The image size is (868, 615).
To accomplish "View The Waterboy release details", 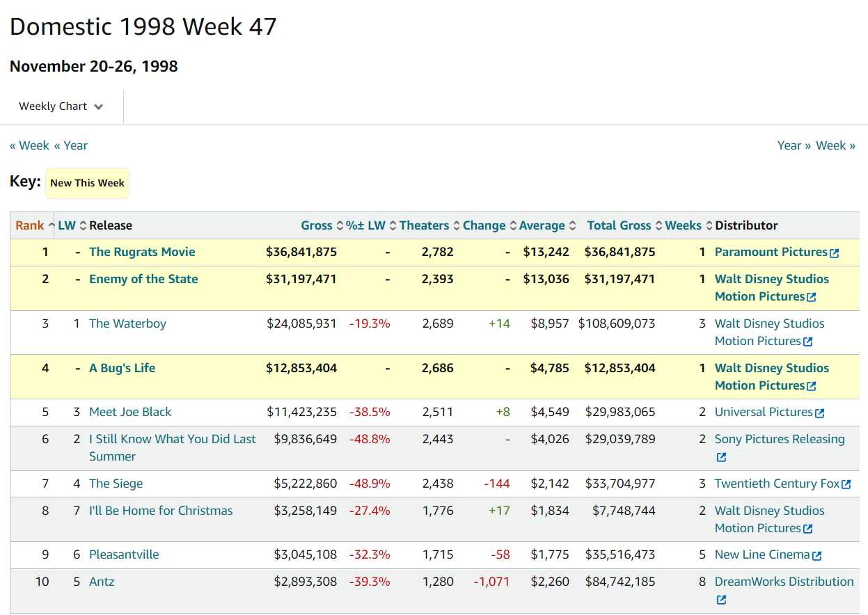I will (127, 324).
